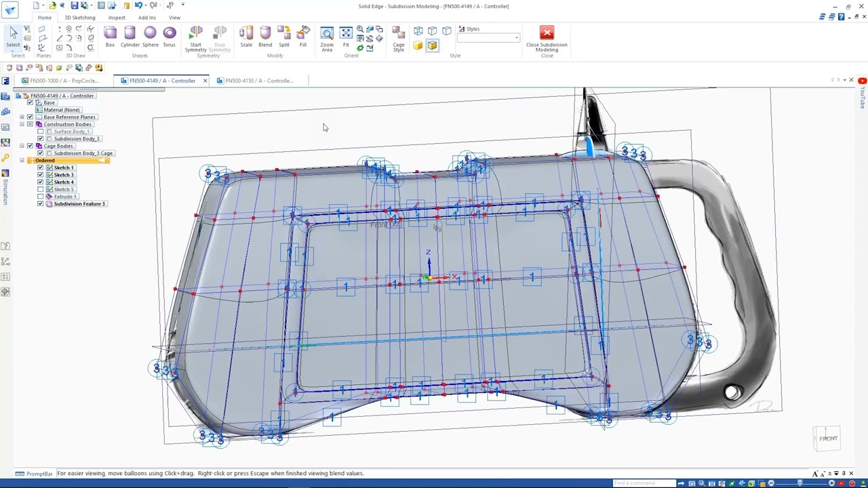
Task: Open the Cage Style tool
Action: click(x=399, y=39)
